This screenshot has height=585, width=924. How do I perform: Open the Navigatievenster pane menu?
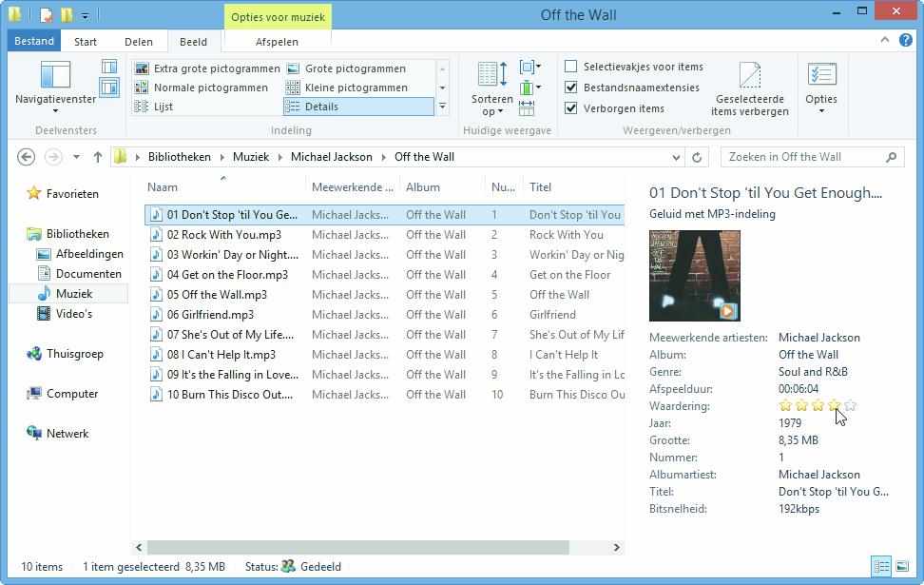point(55,88)
